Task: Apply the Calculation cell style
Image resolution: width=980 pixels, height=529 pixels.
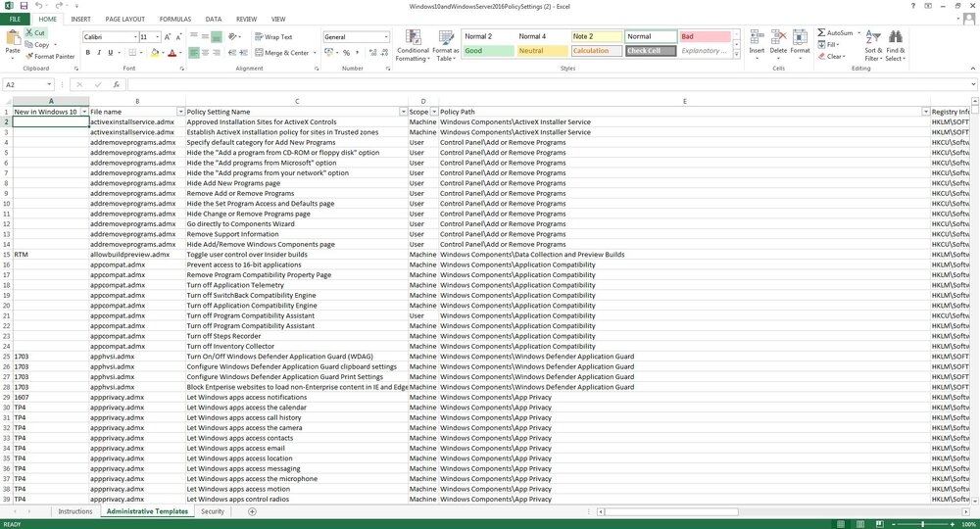Action: click(x=597, y=51)
